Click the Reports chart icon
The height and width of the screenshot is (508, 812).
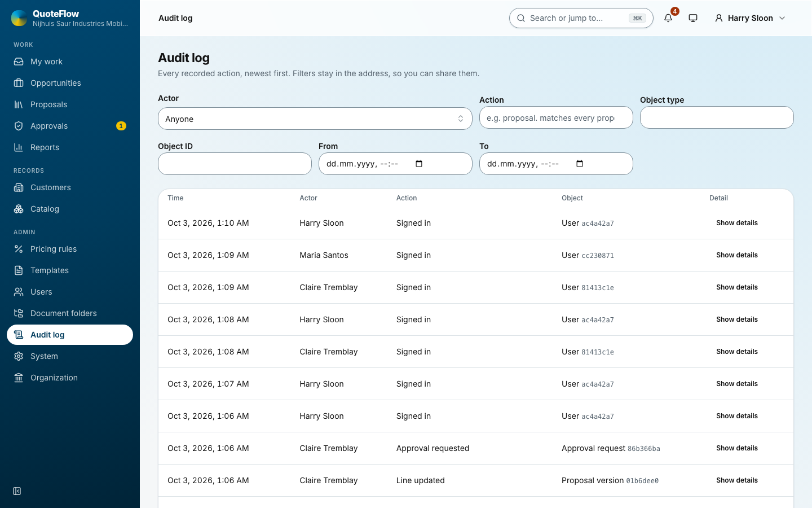(19, 147)
